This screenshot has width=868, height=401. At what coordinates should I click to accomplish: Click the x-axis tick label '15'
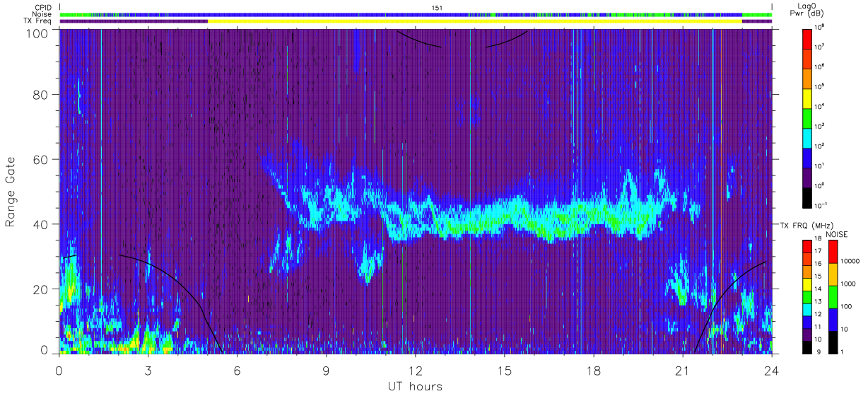click(505, 370)
